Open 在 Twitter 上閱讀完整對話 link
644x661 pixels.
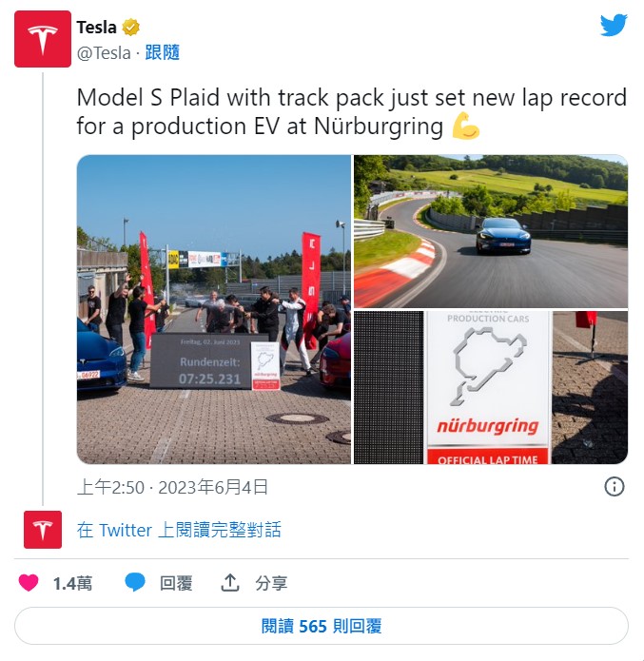click(x=179, y=530)
